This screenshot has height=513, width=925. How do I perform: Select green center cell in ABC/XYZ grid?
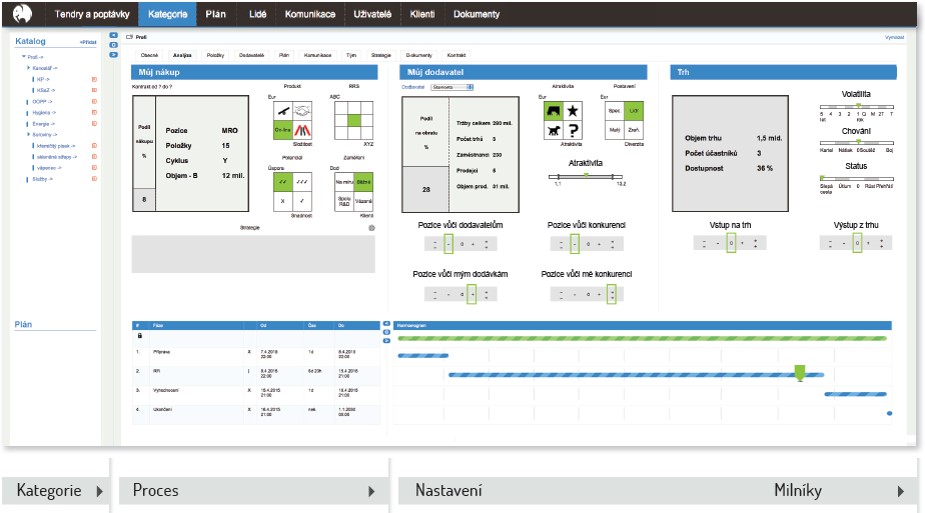click(x=353, y=120)
